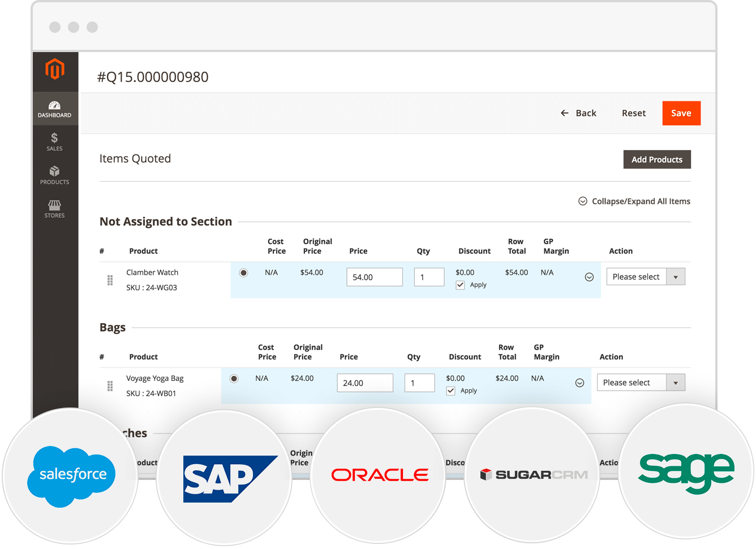Viewport: 756px width, 549px height.
Task: Open the Products sidebar menu
Action: coord(55,175)
